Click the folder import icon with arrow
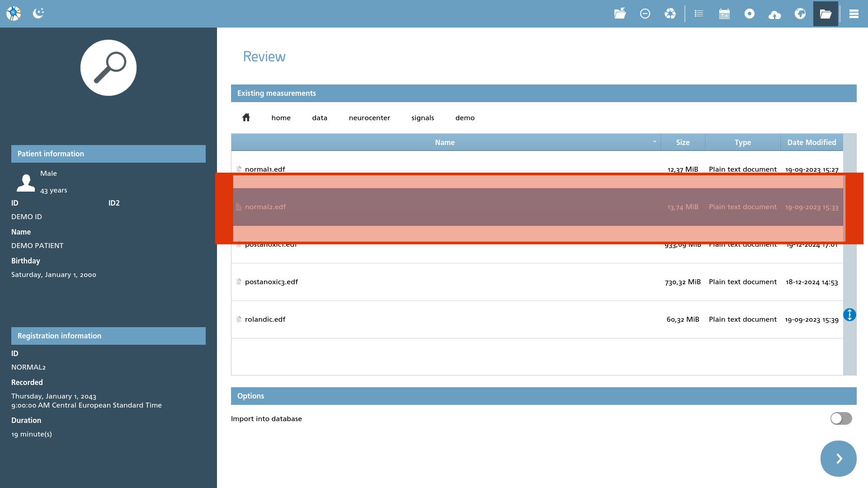 620,14
